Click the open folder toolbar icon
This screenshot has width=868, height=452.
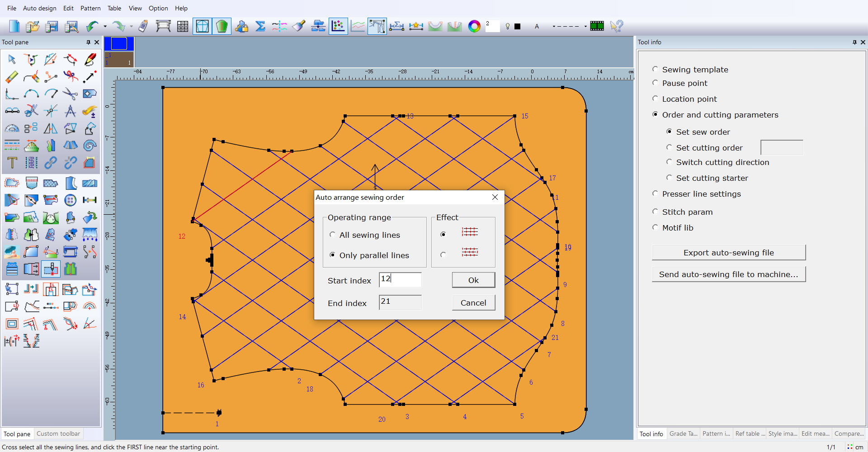pyautogui.click(x=32, y=26)
